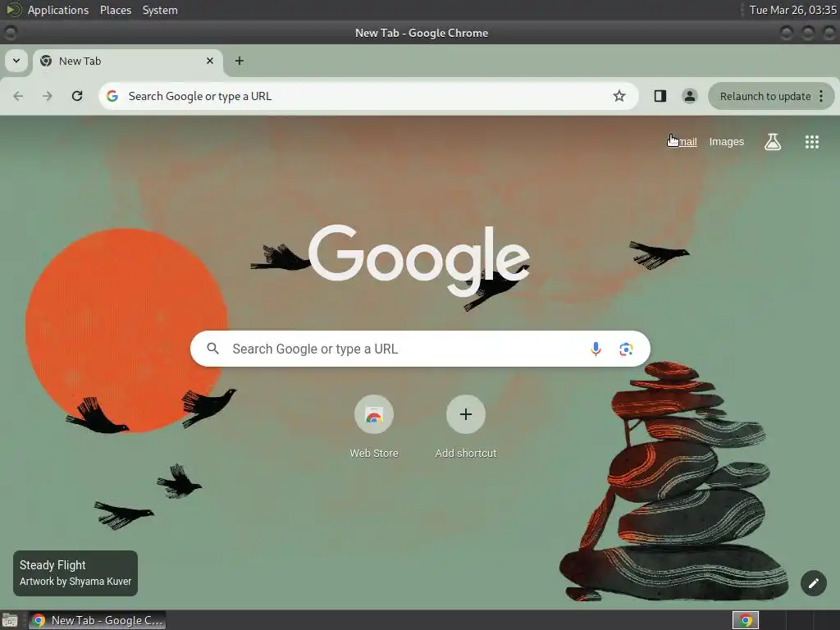Open the Web Store shortcut
The height and width of the screenshot is (630, 840).
click(374, 414)
